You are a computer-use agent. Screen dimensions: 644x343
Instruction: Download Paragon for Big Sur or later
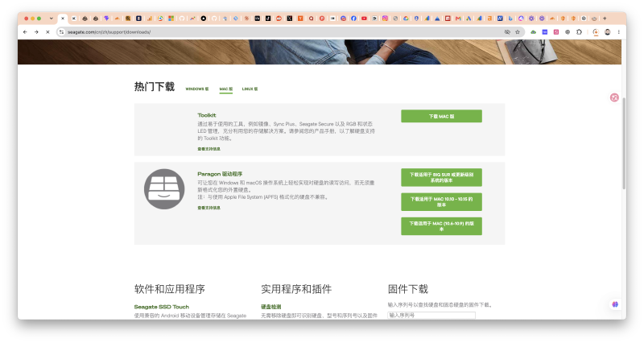pos(441,177)
